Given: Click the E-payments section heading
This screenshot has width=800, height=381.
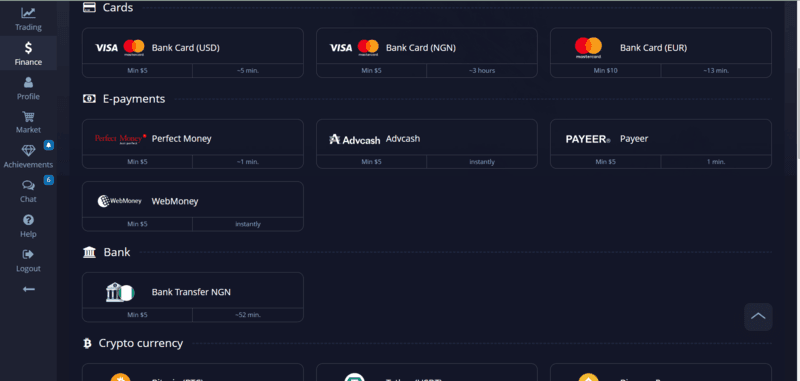Looking at the screenshot, I should tap(134, 99).
